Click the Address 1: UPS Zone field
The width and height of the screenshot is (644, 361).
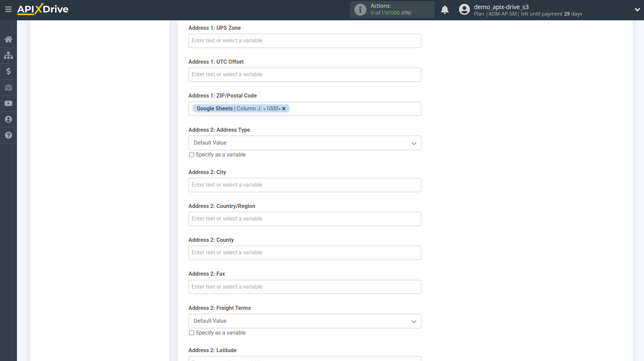[x=305, y=41]
